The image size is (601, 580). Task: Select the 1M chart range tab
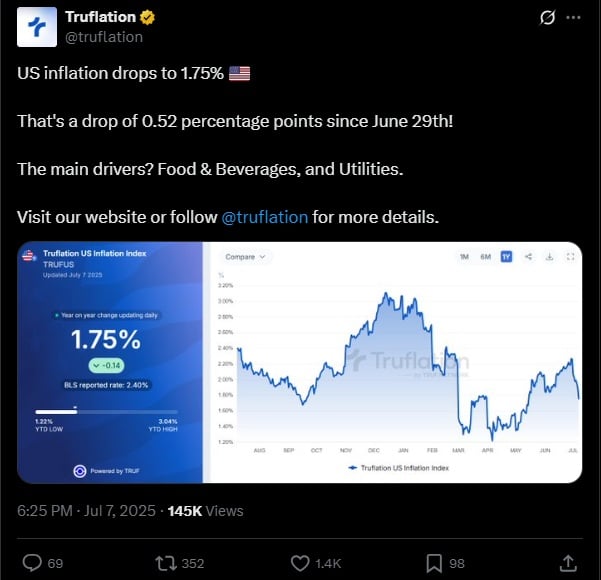tap(464, 257)
